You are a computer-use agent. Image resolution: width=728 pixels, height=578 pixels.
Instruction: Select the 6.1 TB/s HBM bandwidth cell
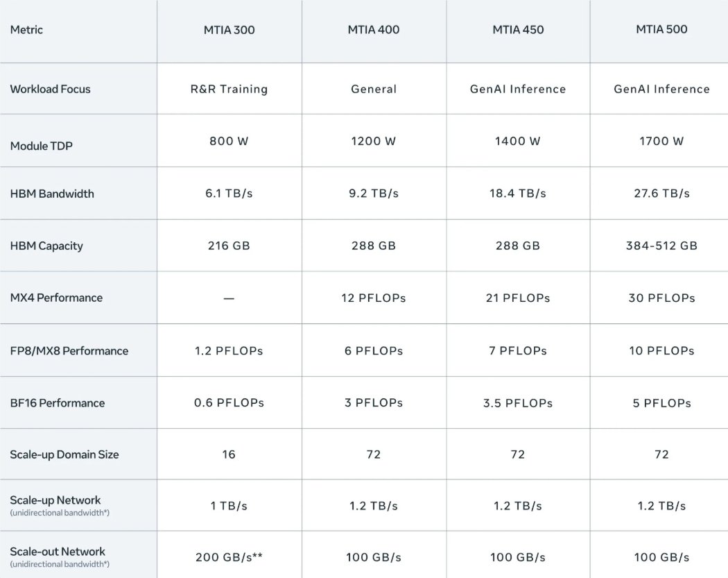click(x=229, y=194)
